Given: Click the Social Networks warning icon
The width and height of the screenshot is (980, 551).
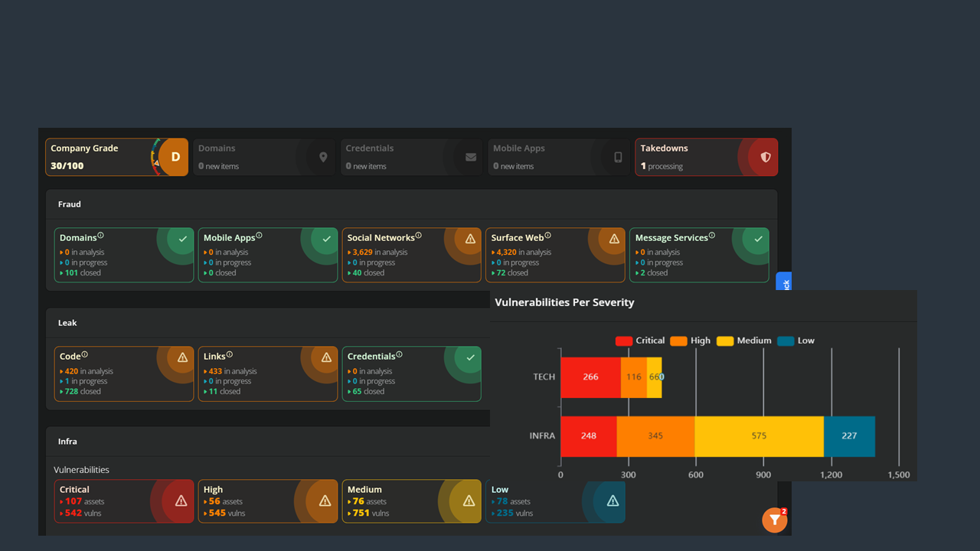Looking at the screenshot, I should tap(470, 239).
